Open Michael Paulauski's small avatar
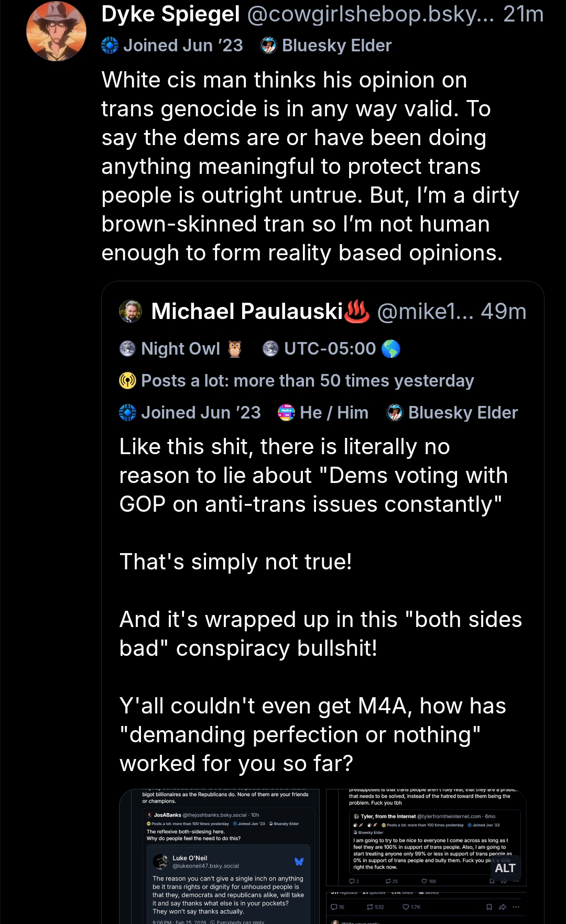The width and height of the screenshot is (566, 924). pyautogui.click(x=130, y=311)
